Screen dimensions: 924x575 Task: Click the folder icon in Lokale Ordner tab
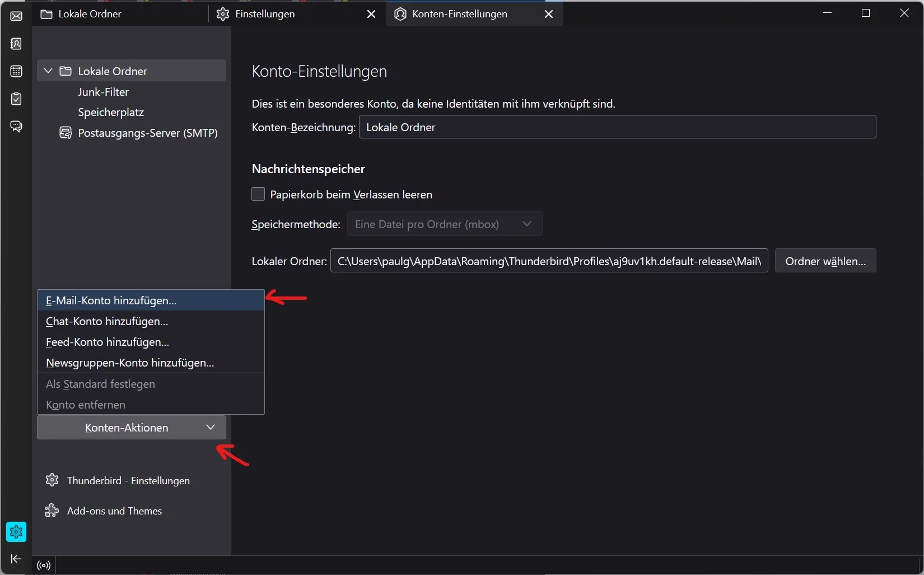(47, 14)
